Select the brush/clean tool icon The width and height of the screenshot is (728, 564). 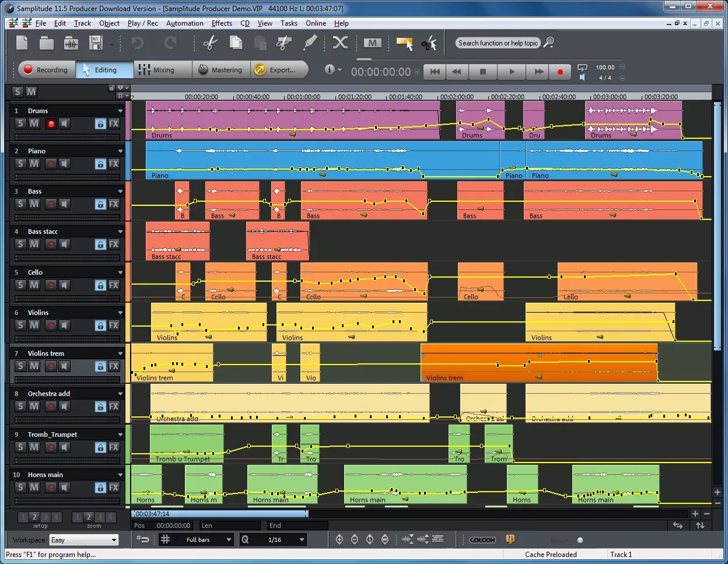click(310, 43)
